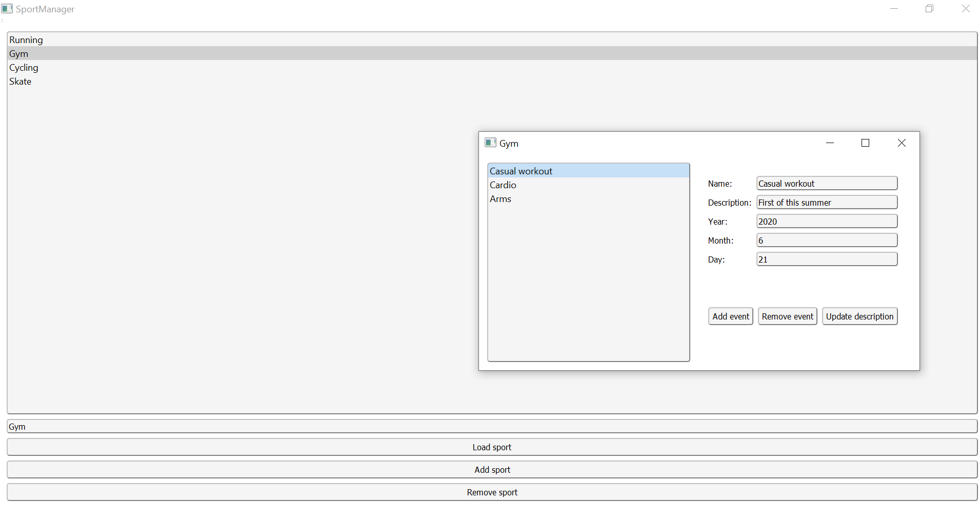Click the Update description button
980x521 pixels.
pos(859,316)
